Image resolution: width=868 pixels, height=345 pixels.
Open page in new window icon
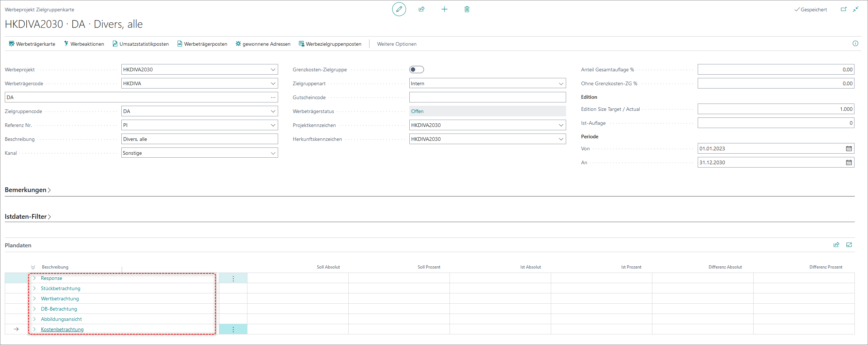844,9
